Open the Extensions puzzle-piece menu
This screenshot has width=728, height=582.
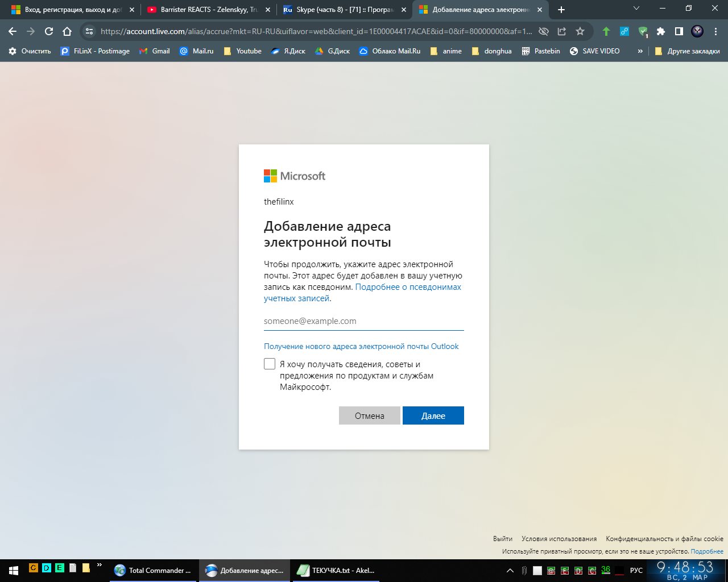point(661,31)
